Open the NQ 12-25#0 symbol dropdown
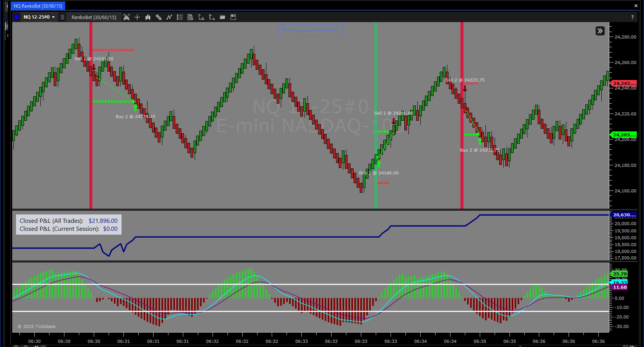Screen dimensions: 644x347 pos(39,17)
